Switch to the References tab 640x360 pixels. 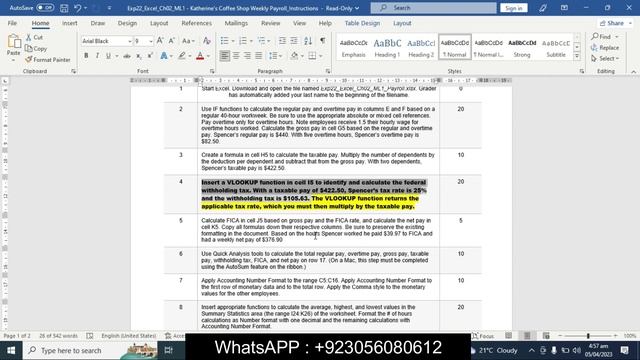click(196, 23)
